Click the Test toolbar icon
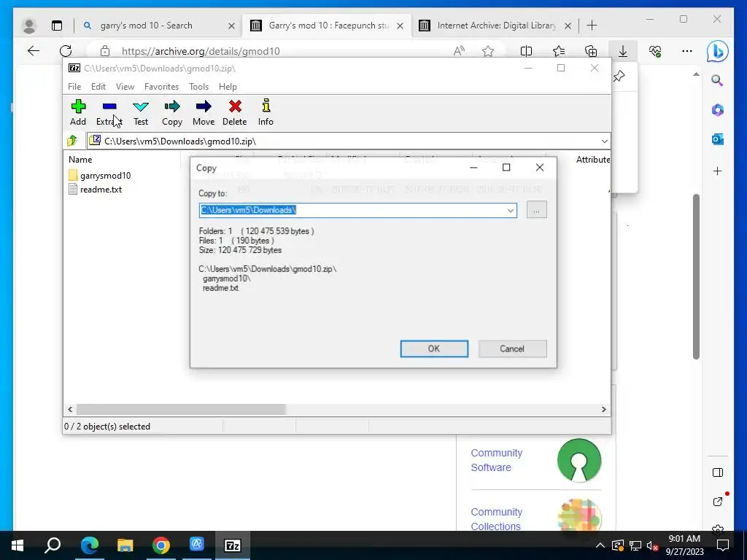 coord(141,113)
